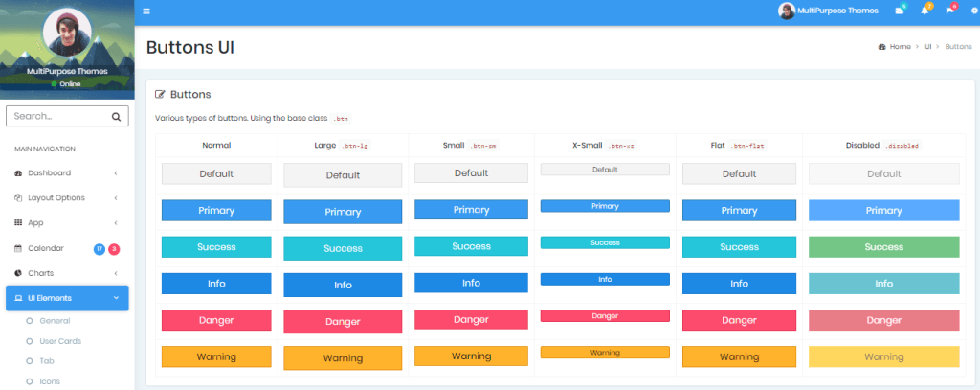Screen dimensions: 980x390
Task: Focus the Search input field
Action: 67,117
